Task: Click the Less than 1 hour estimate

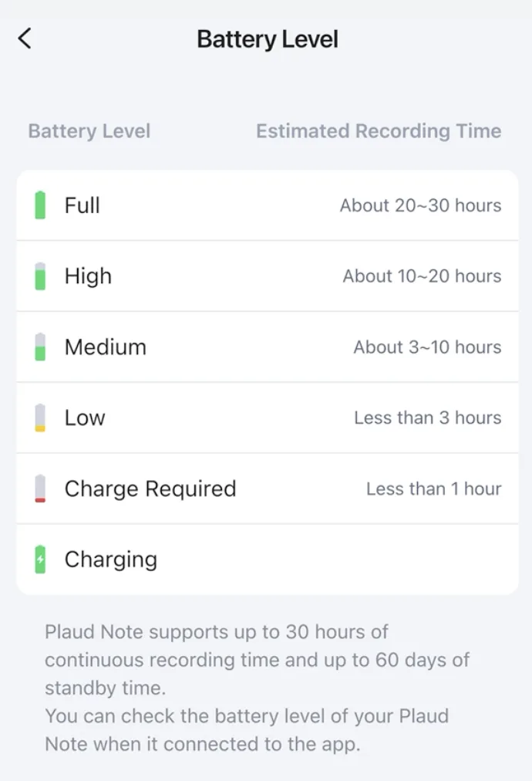Action: (433, 489)
